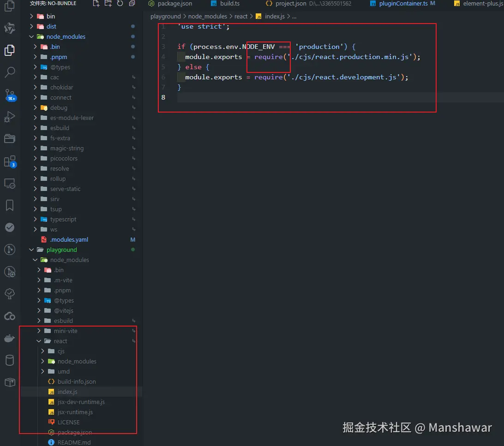Image resolution: width=504 pixels, height=446 pixels.
Task: Expand the esbuild folder under root node_modules
Action: click(82, 128)
